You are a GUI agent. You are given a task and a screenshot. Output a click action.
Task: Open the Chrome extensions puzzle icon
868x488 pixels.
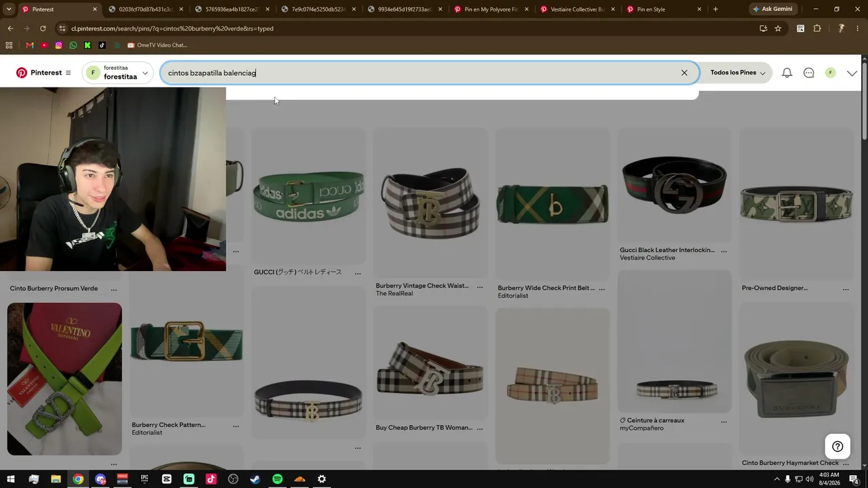click(x=817, y=28)
